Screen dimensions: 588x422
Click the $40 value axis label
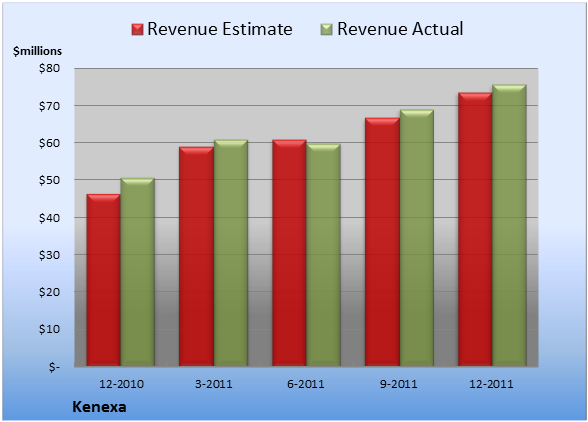[x=49, y=218]
